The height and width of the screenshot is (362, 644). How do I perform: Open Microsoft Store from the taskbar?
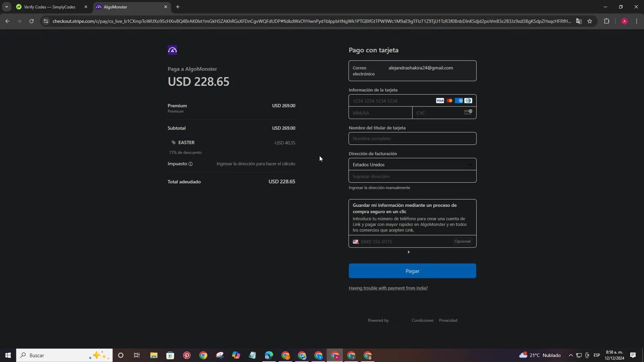(x=170, y=355)
